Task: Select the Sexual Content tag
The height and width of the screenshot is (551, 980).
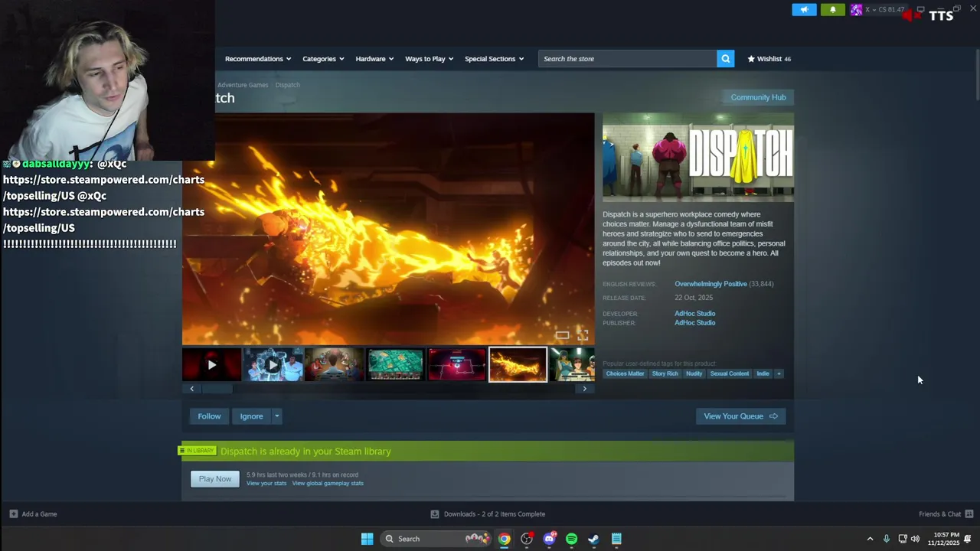Action: (x=729, y=373)
